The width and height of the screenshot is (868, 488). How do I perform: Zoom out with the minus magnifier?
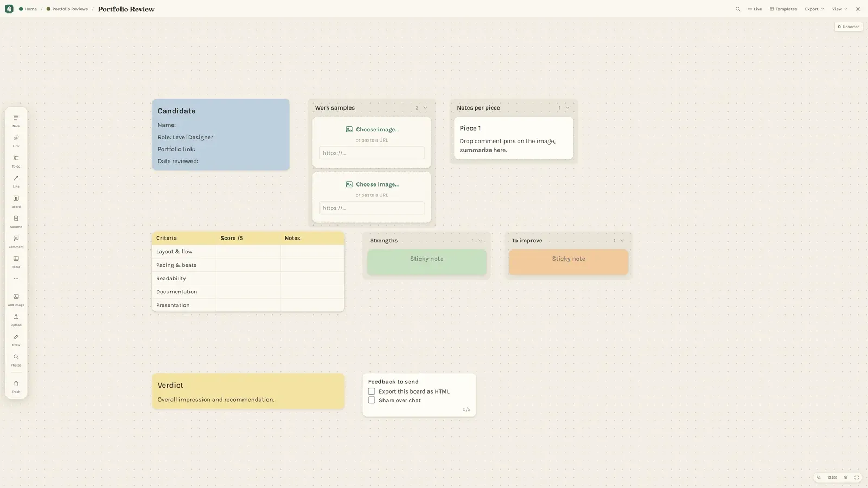click(x=819, y=478)
